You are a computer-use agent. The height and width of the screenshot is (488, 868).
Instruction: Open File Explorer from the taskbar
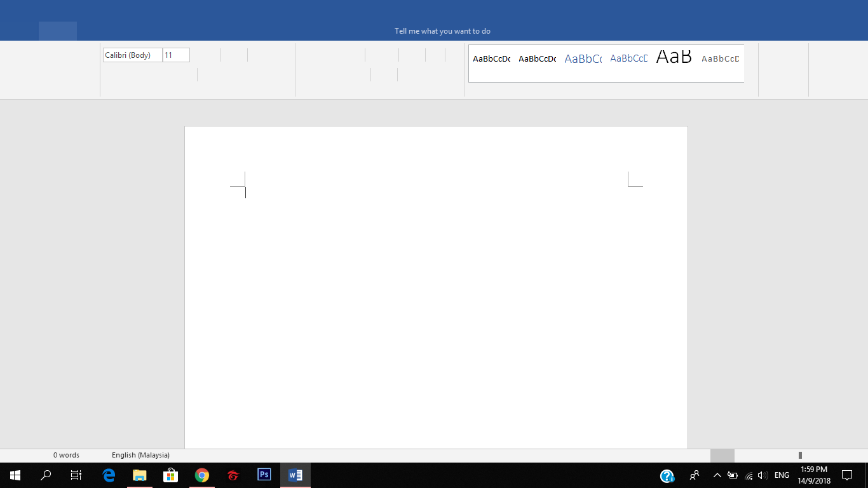(x=139, y=475)
